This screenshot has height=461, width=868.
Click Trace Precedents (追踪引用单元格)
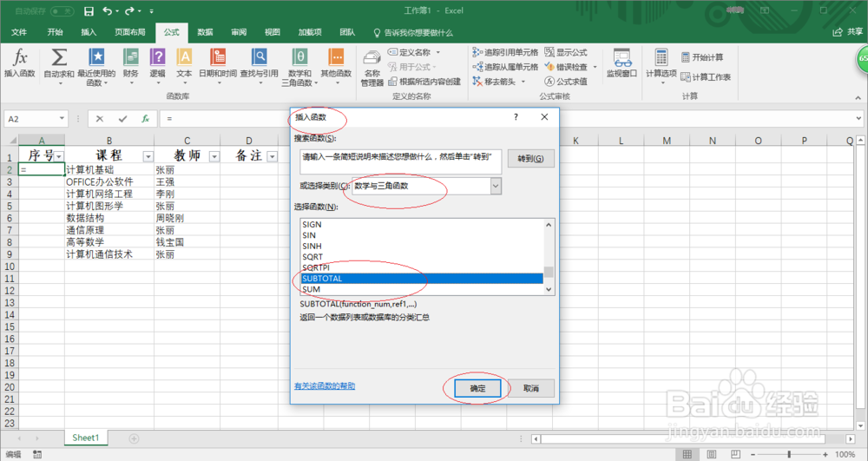[505, 52]
